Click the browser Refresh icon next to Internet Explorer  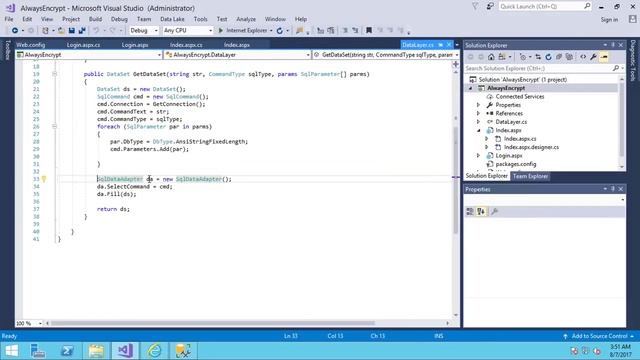click(280, 31)
